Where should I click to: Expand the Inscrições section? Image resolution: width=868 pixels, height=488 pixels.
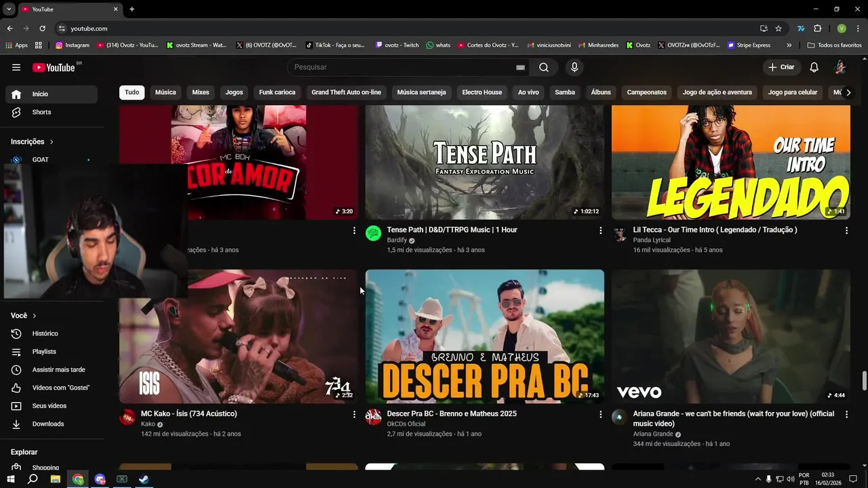click(33, 142)
